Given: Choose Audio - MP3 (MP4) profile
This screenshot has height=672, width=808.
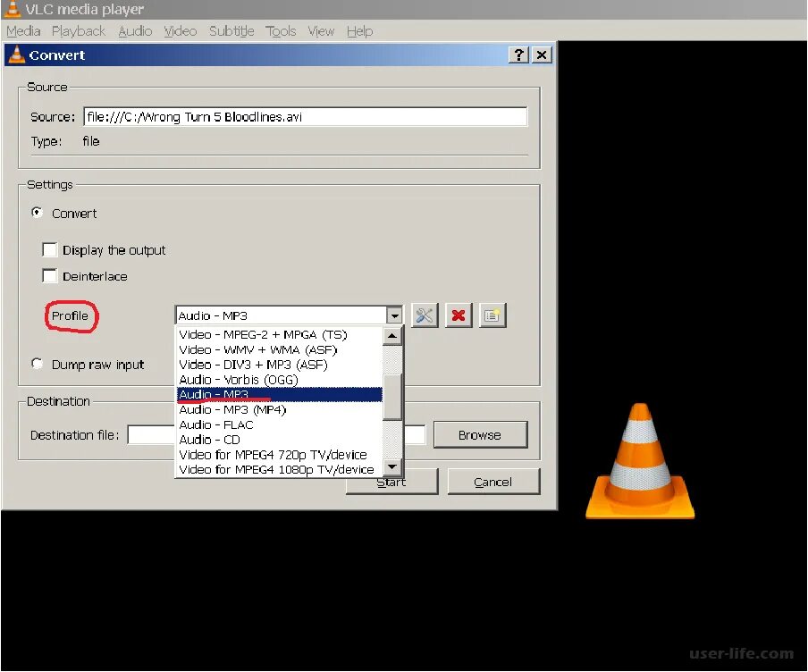Looking at the screenshot, I should click(280, 409).
